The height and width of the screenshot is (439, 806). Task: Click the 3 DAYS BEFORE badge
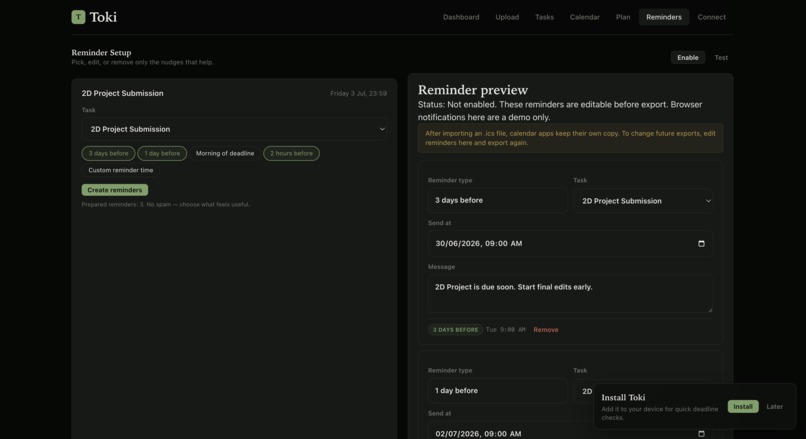(455, 330)
